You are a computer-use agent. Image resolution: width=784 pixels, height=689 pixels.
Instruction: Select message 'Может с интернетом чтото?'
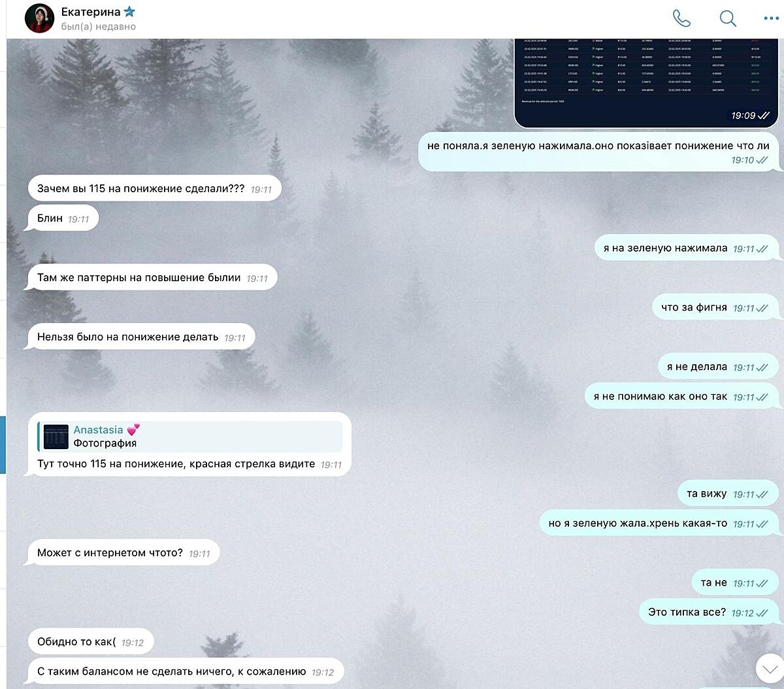124,553
